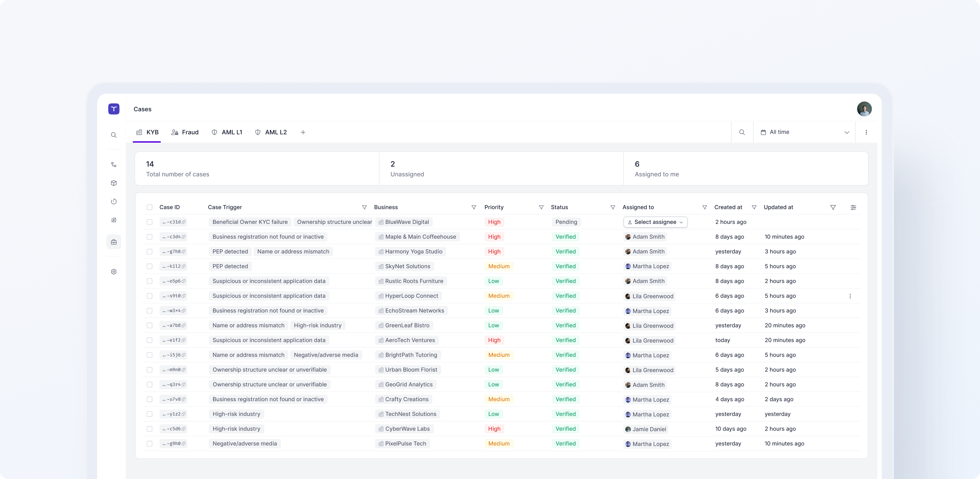Screen dimensions: 980x479
Task: Open the settings gear in sidebar
Action: pos(113,272)
